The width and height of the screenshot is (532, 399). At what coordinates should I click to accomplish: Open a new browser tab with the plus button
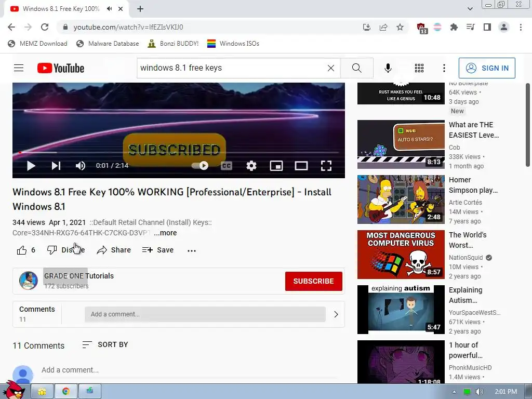click(140, 9)
